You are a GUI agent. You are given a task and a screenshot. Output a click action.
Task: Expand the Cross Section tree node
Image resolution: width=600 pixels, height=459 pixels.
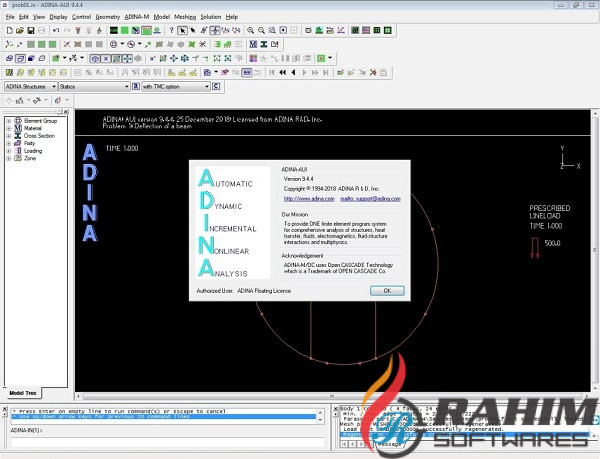8,136
